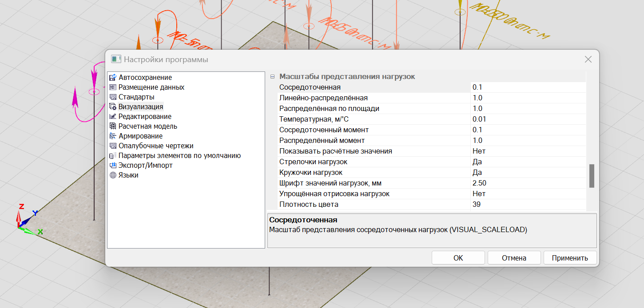Image resolution: width=644 pixels, height=308 pixels.
Task: Click the Стандарты category icon
Action: [112, 97]
